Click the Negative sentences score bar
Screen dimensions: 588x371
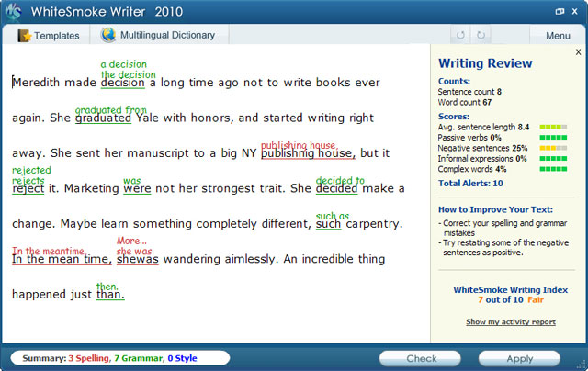pyautogui.click(x=552, y=148)
